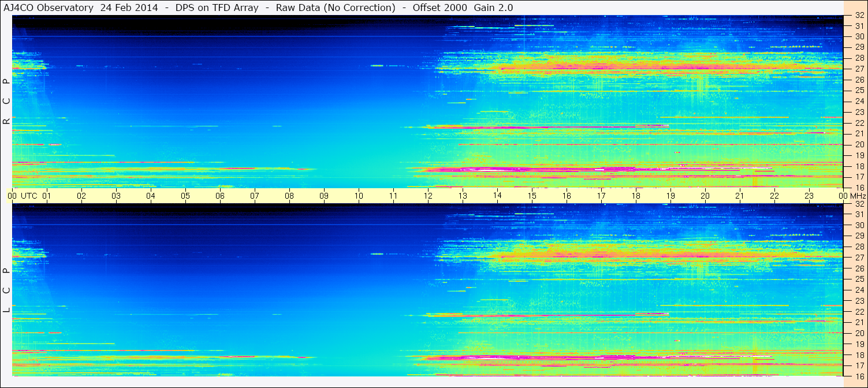Click the 19 MHz label in LCP panel
868x388 pixels.
click(859, 344)
